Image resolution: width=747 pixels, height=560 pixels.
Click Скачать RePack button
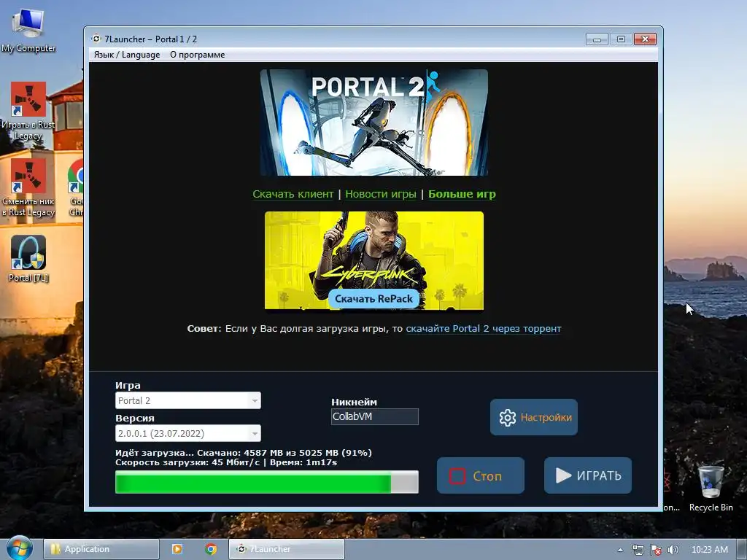click(x=374, y=298)
